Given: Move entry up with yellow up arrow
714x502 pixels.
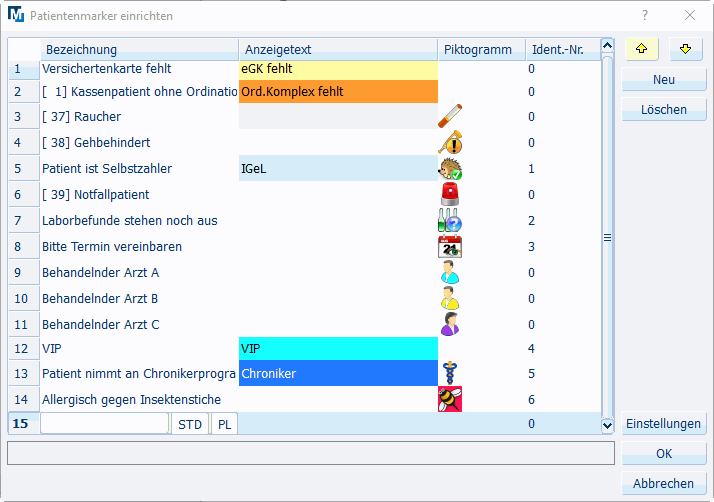Looking at the screenshot, I should [x=640, y=49].
